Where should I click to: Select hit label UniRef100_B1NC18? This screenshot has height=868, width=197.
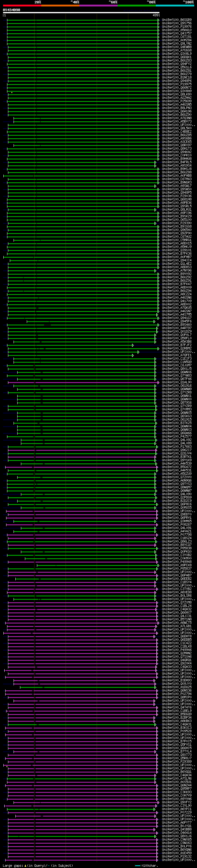[177, 78]
